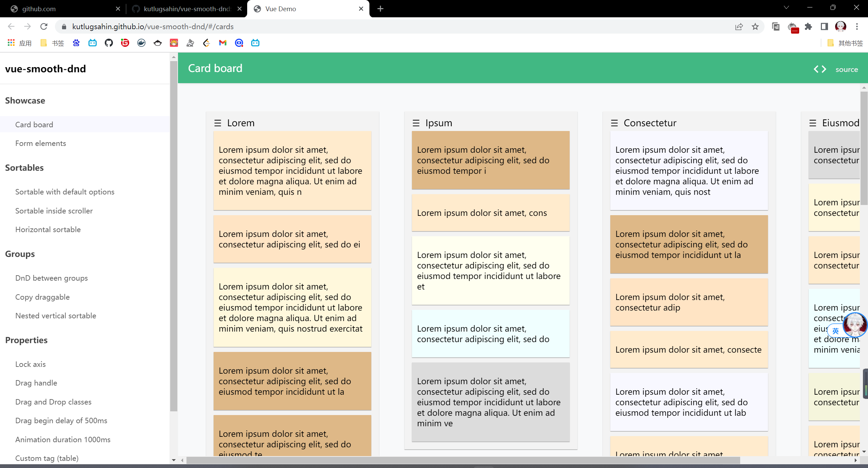Click the Consectetur column drag handle icon
This screenshot has width=868, height=468.
tap(614, 123)
